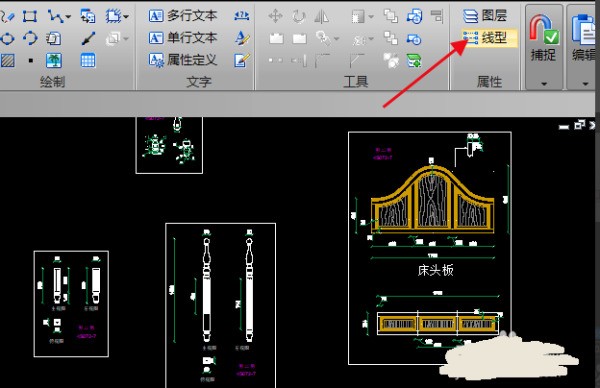Image resolution: width=600 pixels, height=388 pixels.
Task: Click the block insert window icon
Action: coord(88,16)
